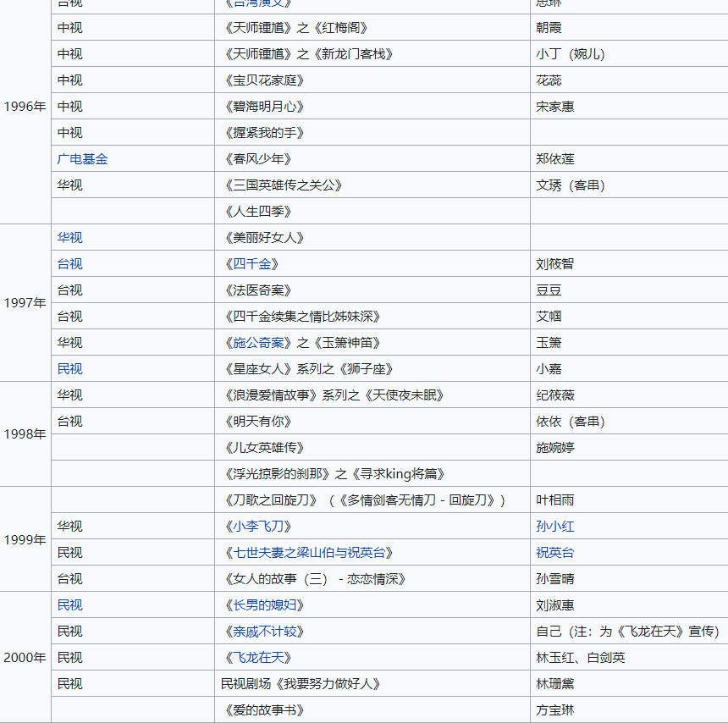Click the 《浮光掠影的刹那》 title cell
The image size is (728, 723).
pyautogui.click(x=372, y=473)
